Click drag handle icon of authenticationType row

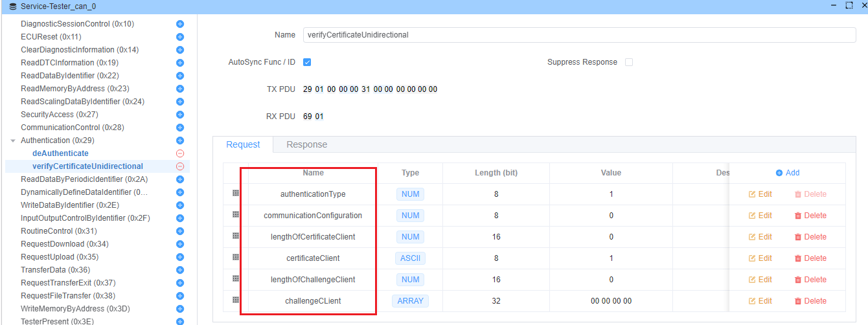(236, 194)
